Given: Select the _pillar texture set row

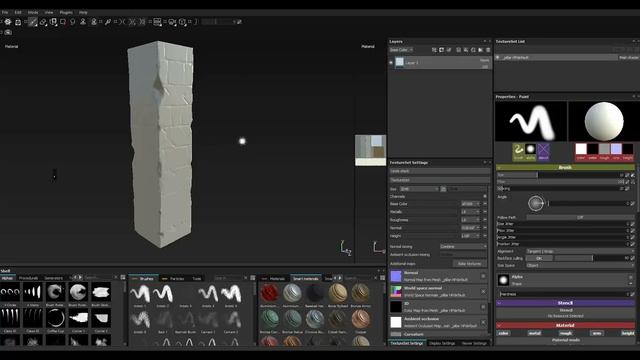Looking at the screenshot, I should (556, 58).
